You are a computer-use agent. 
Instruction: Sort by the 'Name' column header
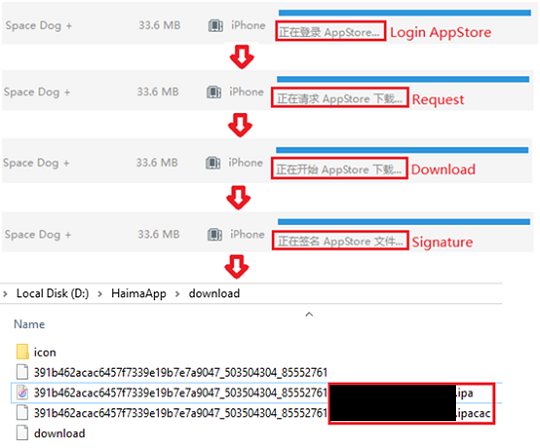29,324
